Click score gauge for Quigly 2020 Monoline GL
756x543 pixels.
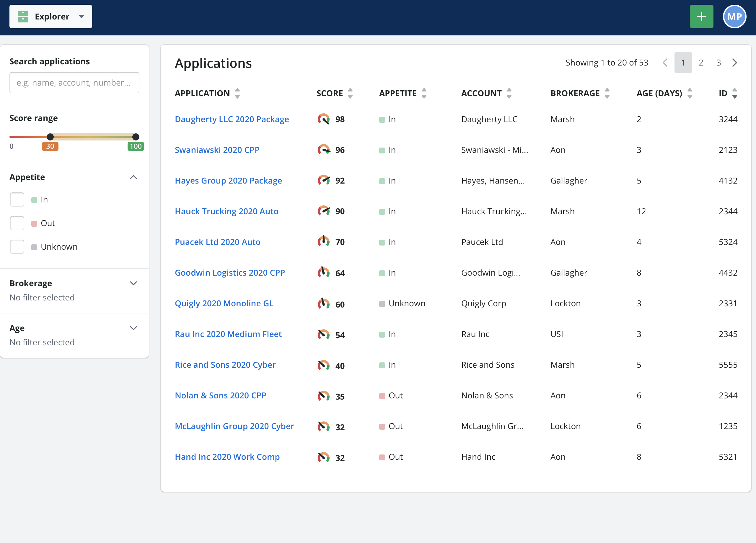pos(323,303)
